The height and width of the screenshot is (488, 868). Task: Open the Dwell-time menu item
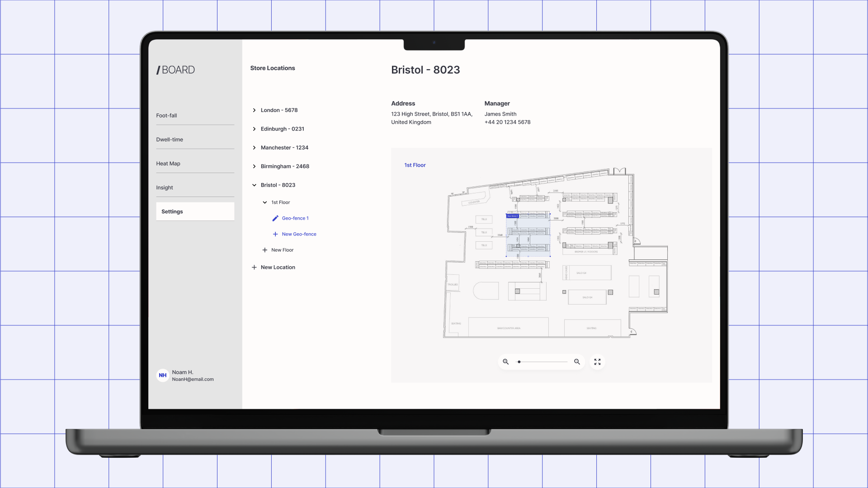tap(195, 140)
